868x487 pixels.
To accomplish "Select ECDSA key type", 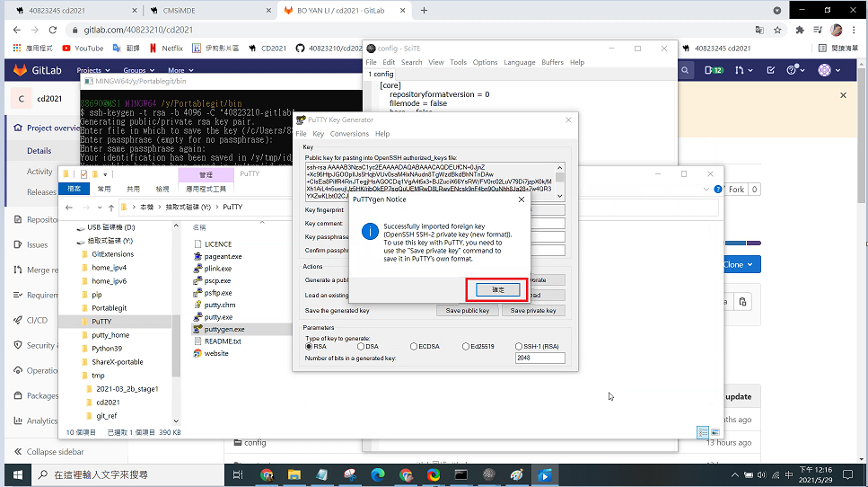I will click(x=425, y=347).
